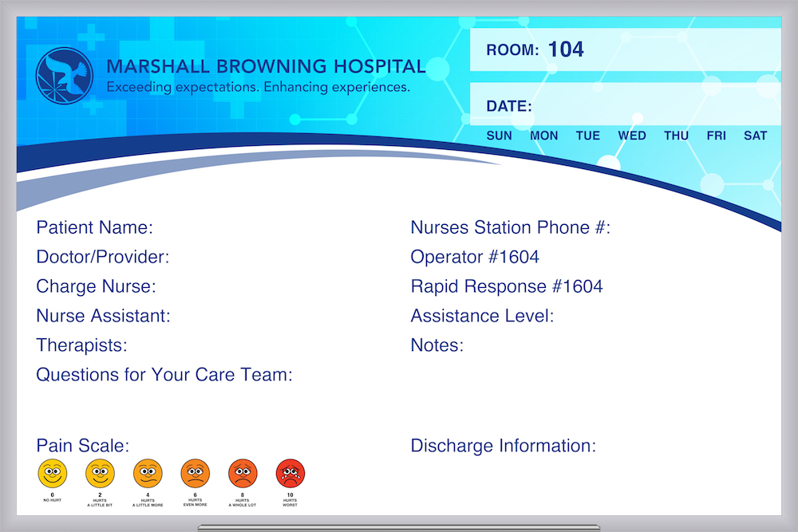Viewport: 798px width, 532px height.
Task: Select the "2 Hurts a Little Bit" face
Action: (x=99, y=471)
